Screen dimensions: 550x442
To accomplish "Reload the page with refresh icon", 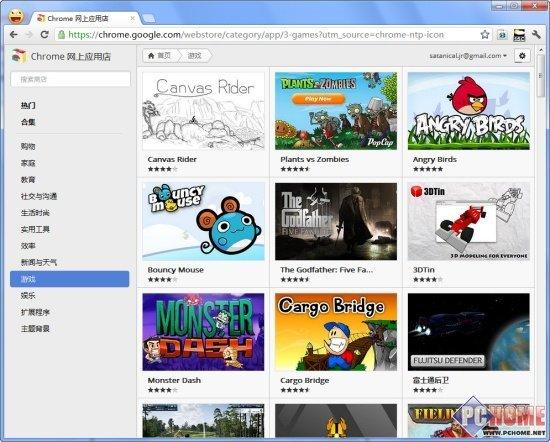I will [44, 34].
